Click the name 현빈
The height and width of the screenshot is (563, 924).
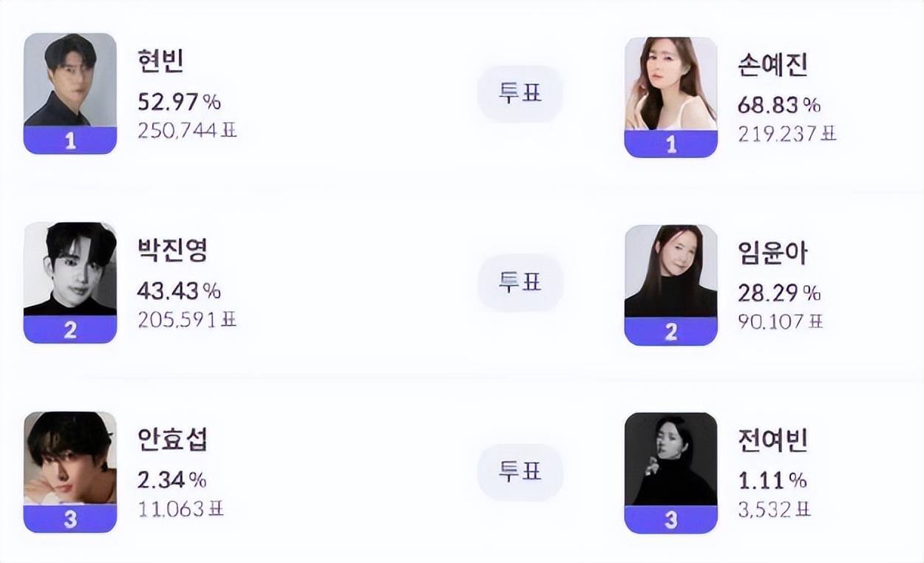coord(160,61)
